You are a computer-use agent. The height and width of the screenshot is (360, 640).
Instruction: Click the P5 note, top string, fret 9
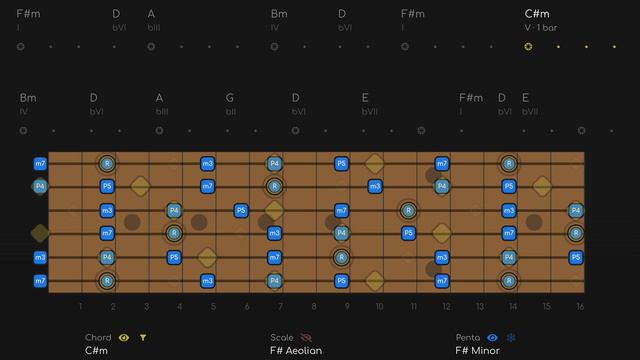[342, 164]
